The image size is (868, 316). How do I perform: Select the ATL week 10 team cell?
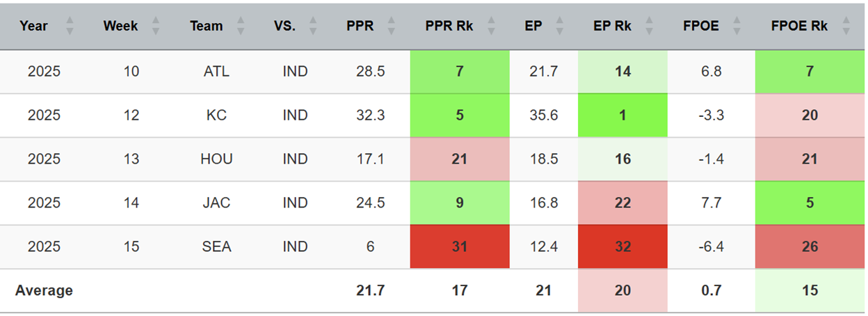pyautogui.click(x=216, y=71)
